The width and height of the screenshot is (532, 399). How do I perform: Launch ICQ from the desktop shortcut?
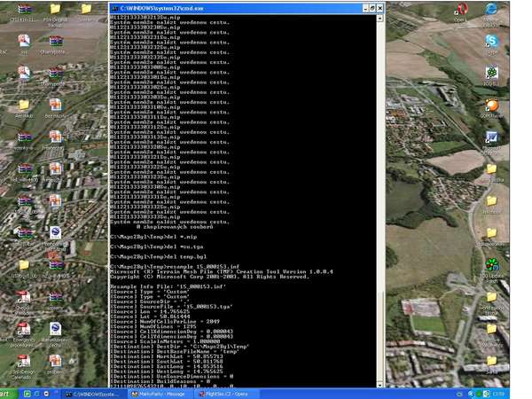[x=490, y=73]
